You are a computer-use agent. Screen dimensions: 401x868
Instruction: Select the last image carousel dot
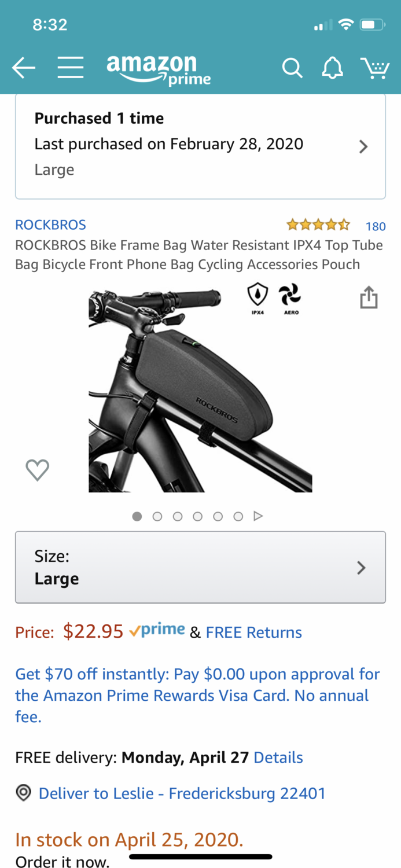point(238,516)
